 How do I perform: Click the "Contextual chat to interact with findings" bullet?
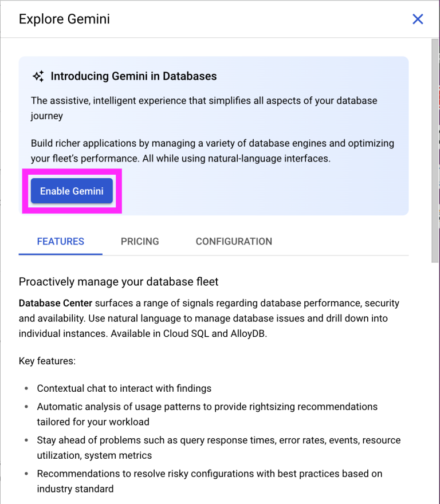tap(124, 388)
